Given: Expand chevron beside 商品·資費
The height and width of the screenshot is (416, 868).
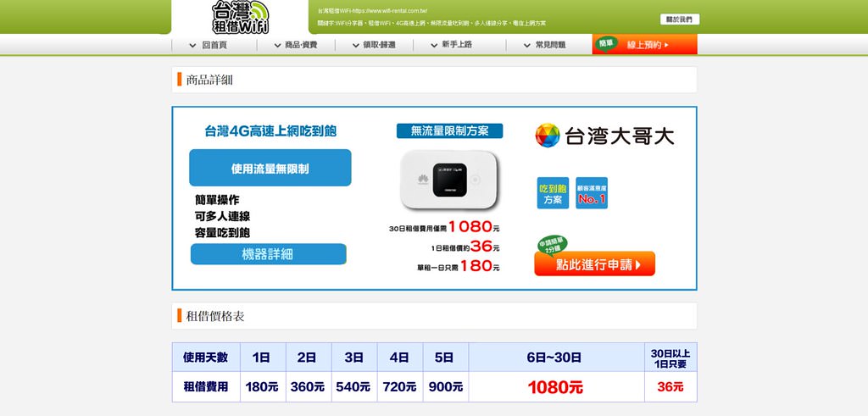Looking at the screenshot, I should pyautogui.click(x=277, y=46).
